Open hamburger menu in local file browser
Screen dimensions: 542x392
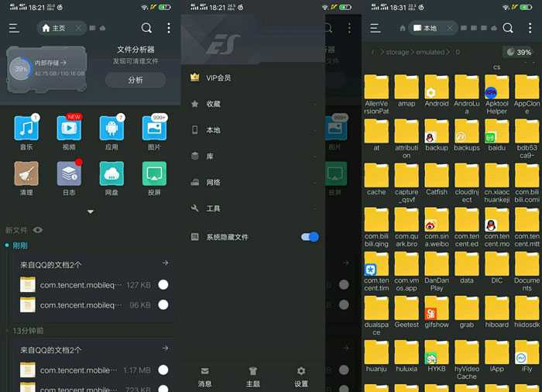click(x=376, y=28)
